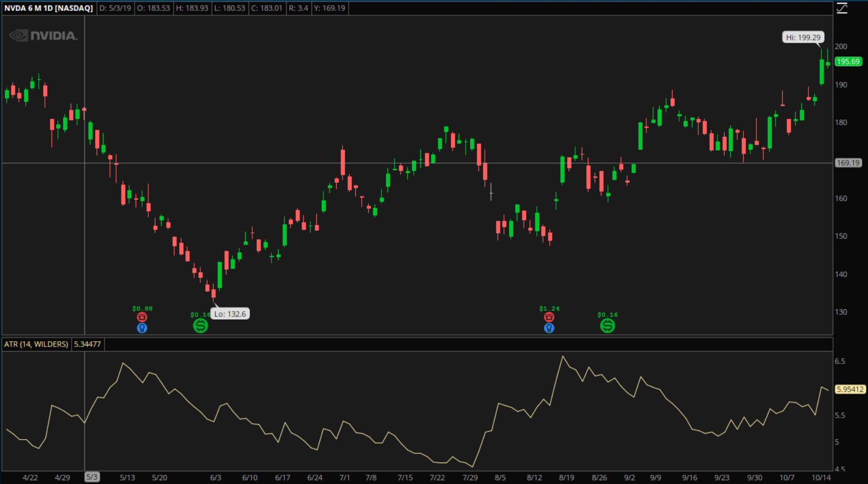868x484 pixels.
Task: Select the Hi: 199.29 price bubble
Action: [x=803, y=37]
